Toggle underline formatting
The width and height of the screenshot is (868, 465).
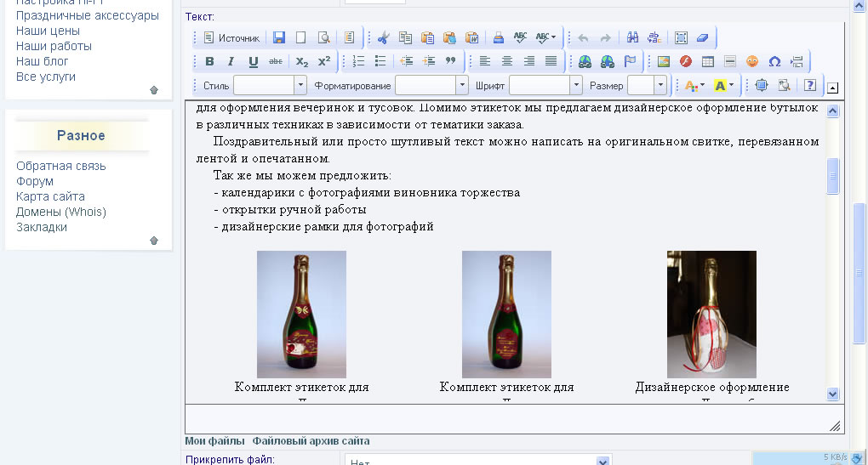point(253,61)
